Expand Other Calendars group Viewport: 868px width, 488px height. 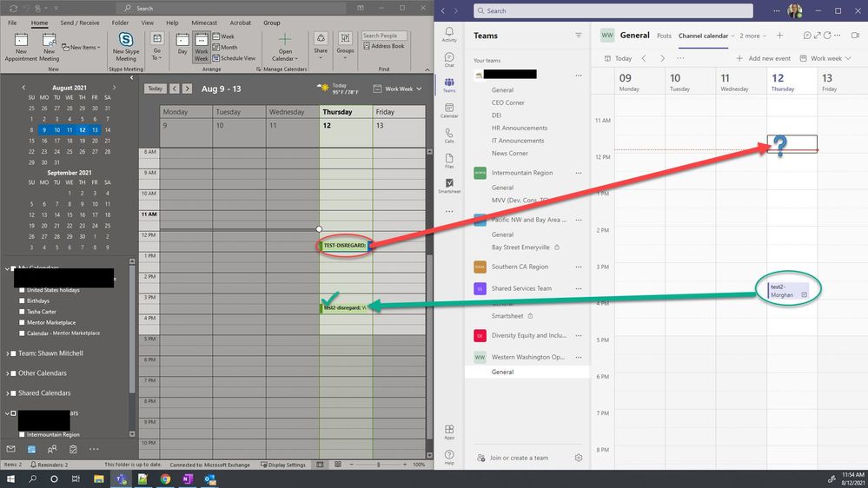pos(7,373)
